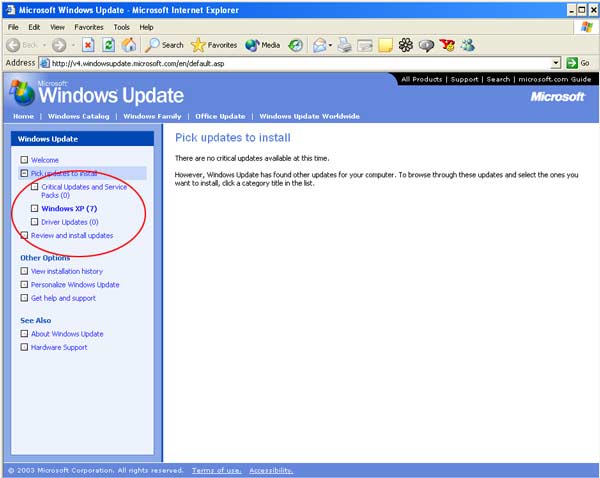600x478 pixels.
Task: Click Accessibility footer link
Action: pos(271,470)
